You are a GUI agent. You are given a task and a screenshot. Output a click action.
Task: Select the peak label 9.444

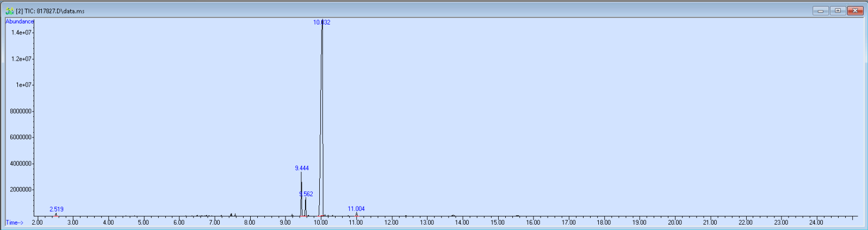click(302, 168)
